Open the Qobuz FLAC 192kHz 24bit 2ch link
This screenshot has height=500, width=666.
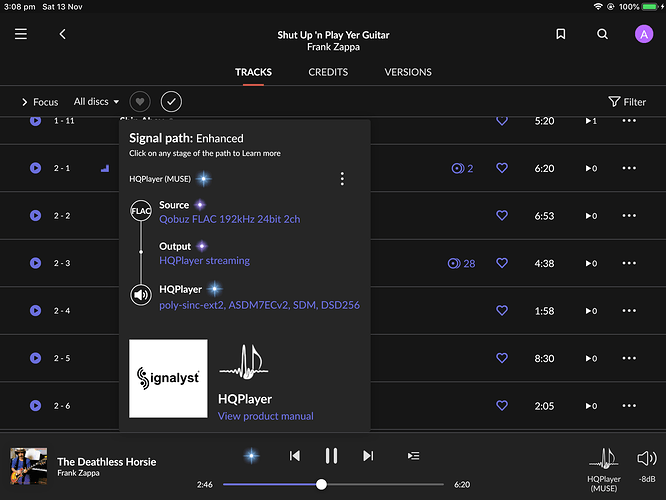tap(230, 219)
